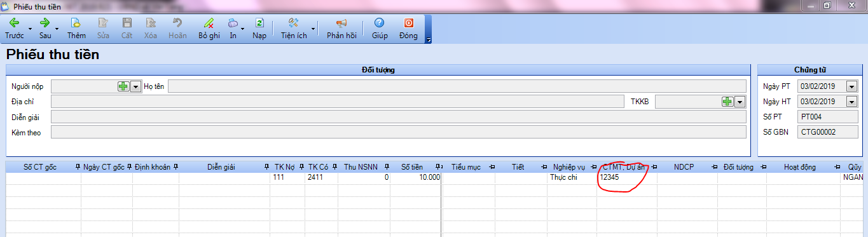Open the TKKB dropdown list
The width and height of the screenshot is (868, 237).
tap(739, 102)
